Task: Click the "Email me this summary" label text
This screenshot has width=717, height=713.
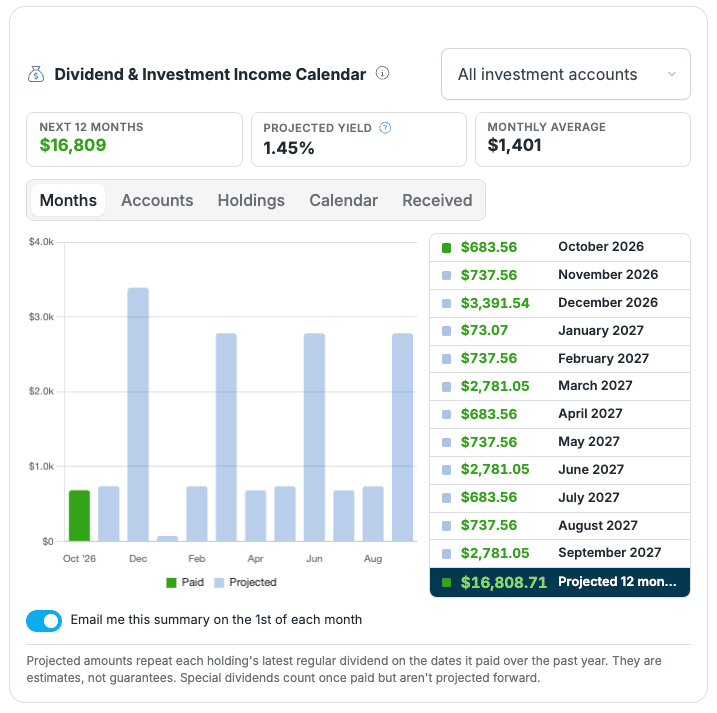Action: pos(216,620)
